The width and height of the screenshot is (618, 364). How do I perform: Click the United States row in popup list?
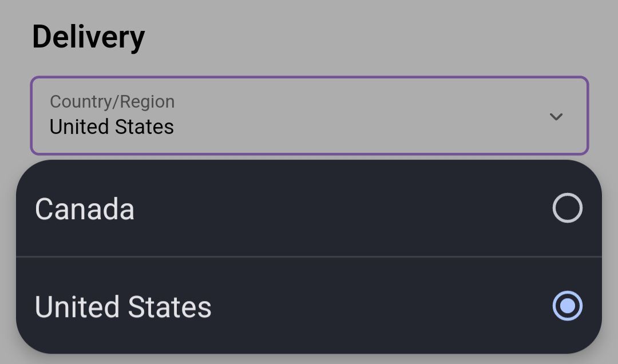[x=286, y=306]
